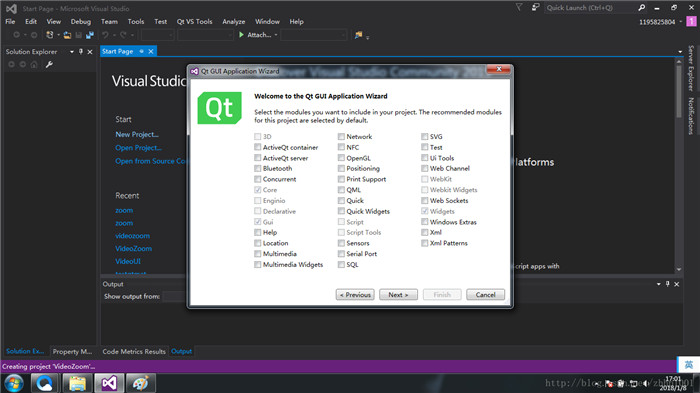Click the Visual Studio logo in title bar
This screenshot has height=393, width=700.
(11, 8)
